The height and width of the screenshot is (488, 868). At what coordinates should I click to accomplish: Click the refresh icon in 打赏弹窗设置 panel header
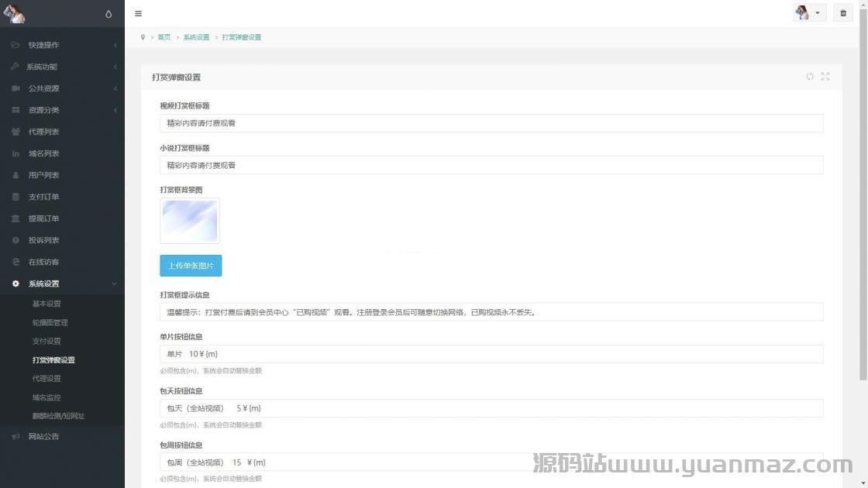click(x=810, y=77)
